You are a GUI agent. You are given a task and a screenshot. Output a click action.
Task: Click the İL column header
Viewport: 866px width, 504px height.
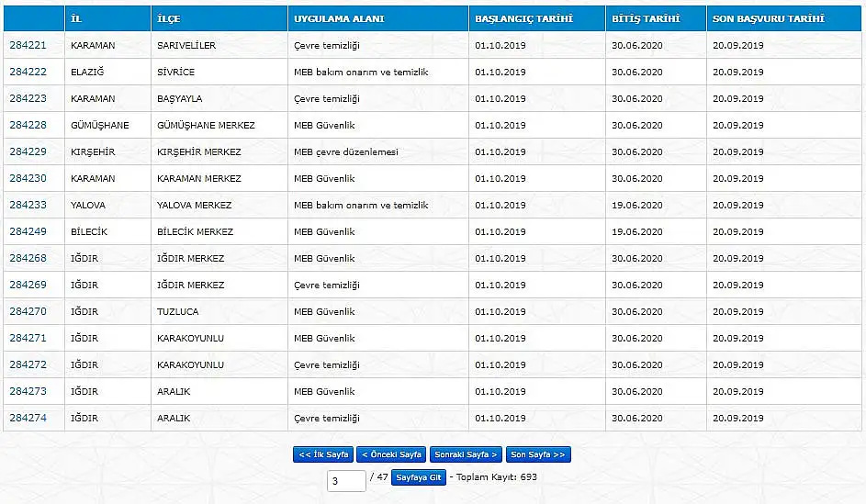coord(107,18)
